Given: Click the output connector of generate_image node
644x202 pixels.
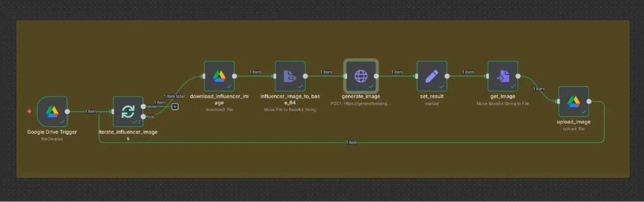Looking at the screenshot, I should pyautogui.click(x=376, y=76).
